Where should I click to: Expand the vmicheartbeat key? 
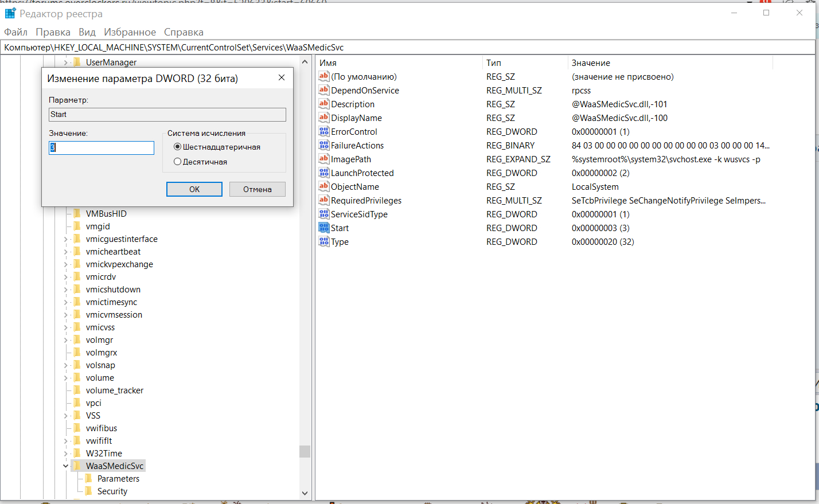click(x=65, y=252)
